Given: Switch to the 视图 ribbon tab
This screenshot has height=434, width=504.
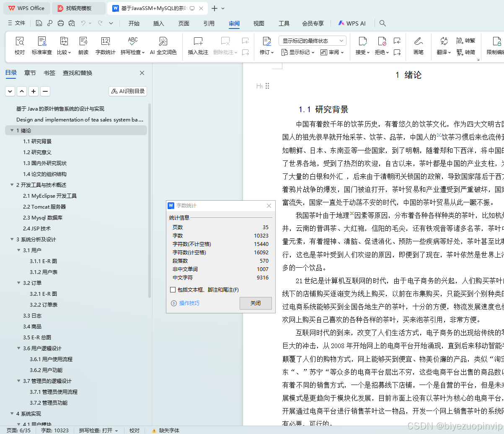Looking at the screenshot, I should 259,23.
